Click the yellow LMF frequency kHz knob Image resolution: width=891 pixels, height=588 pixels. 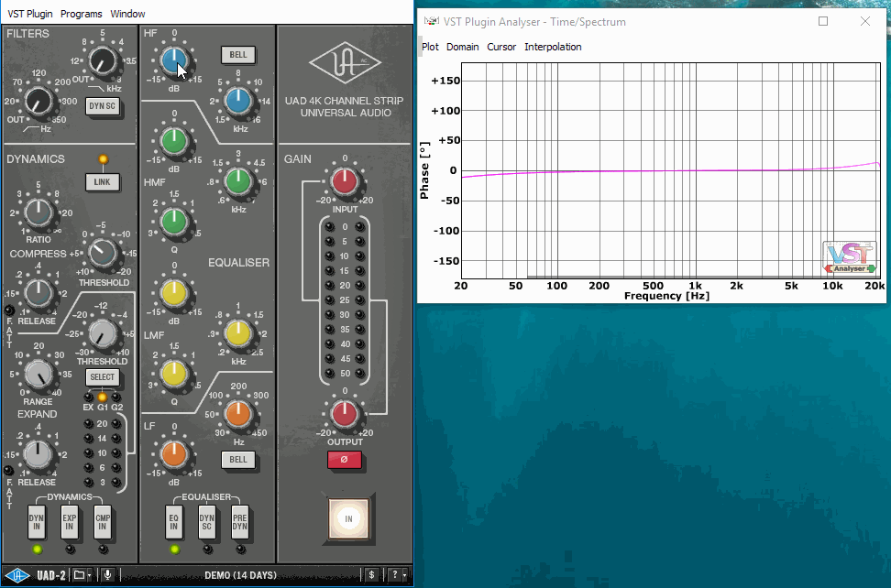[238, 333]
